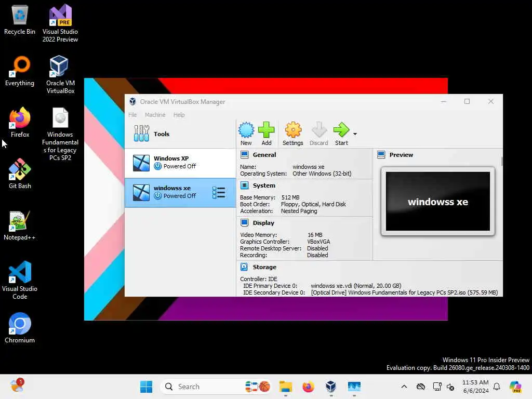Open the Windows Start menu
532x399 pixels.
pos(146,387)
